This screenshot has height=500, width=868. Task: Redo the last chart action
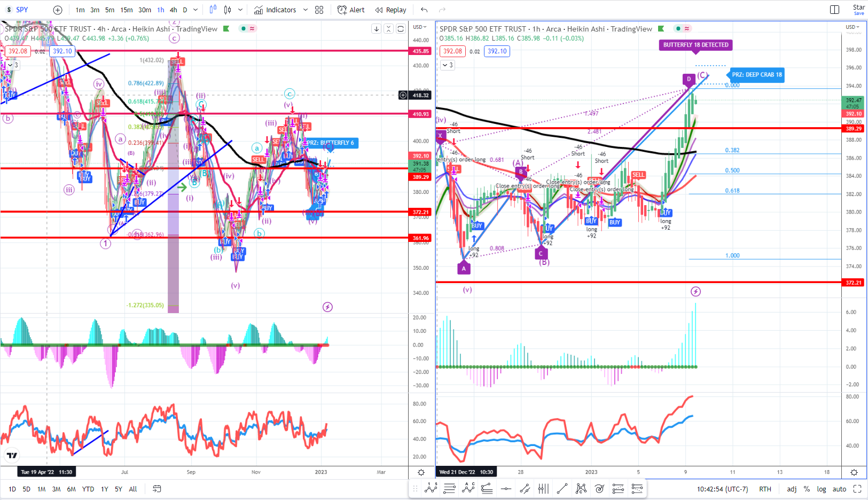442,10
